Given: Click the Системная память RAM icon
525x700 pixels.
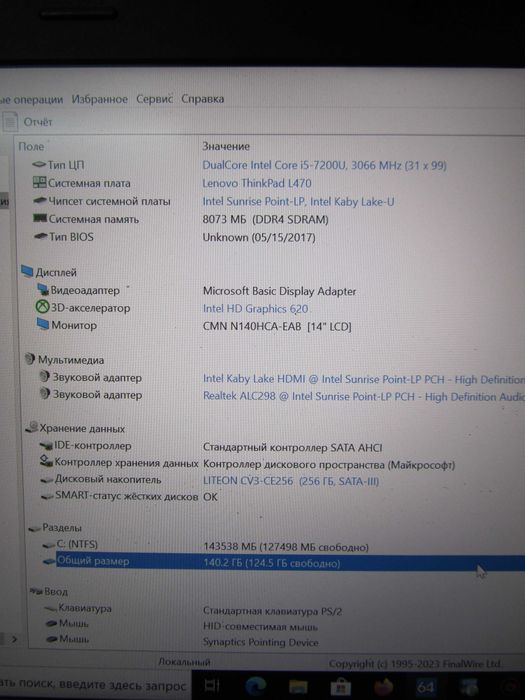Looking at the screenshot, I should [x=40, y=219].
